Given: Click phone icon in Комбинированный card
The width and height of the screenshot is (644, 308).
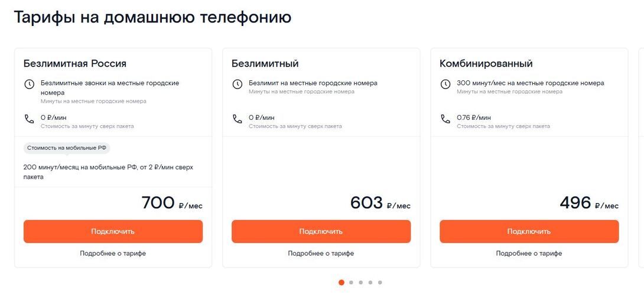Looking at the screenshot, I should tap(445, 119).
